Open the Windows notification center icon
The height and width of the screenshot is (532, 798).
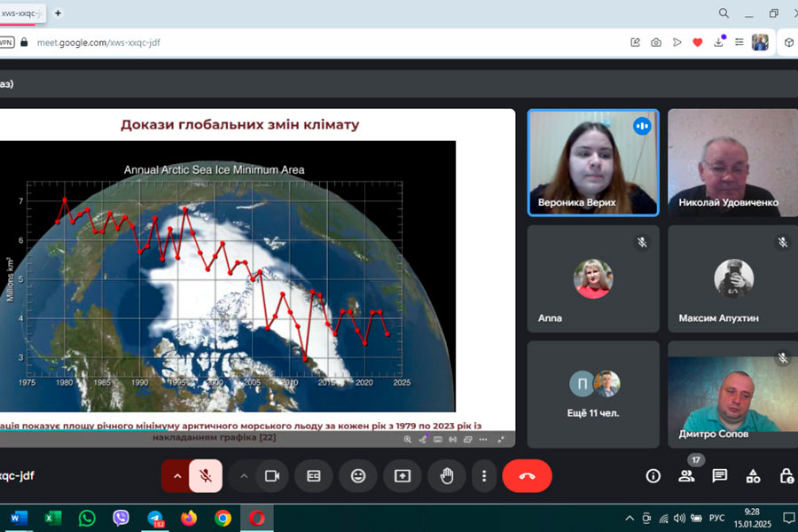coord(789,518)
